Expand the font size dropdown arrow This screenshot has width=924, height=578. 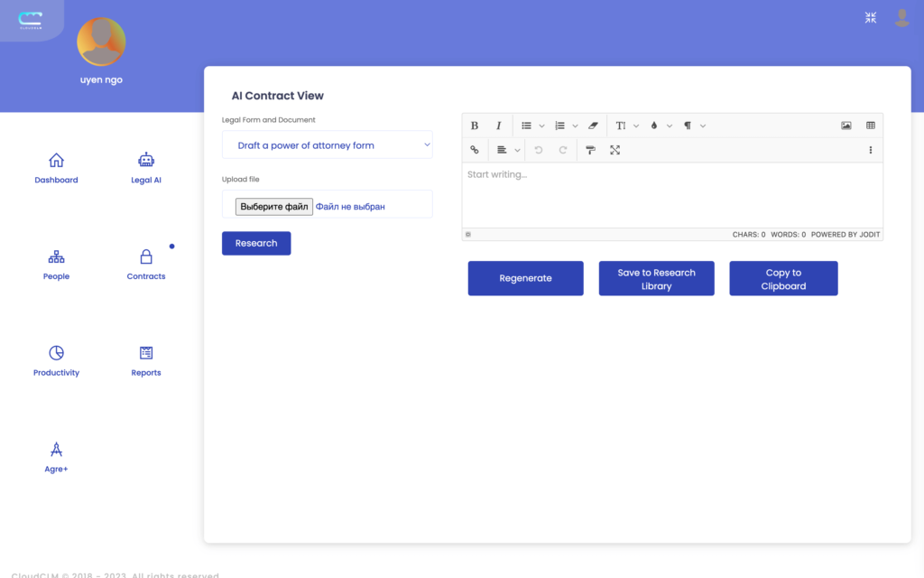click(636, 126)
